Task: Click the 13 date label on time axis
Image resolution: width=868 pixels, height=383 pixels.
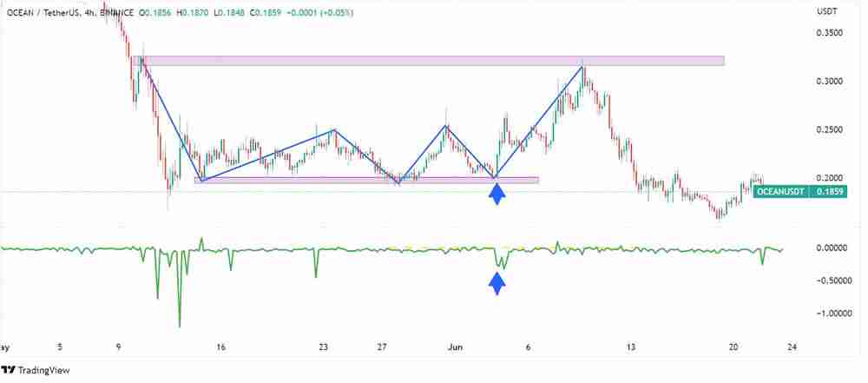Action: point(631,347)
